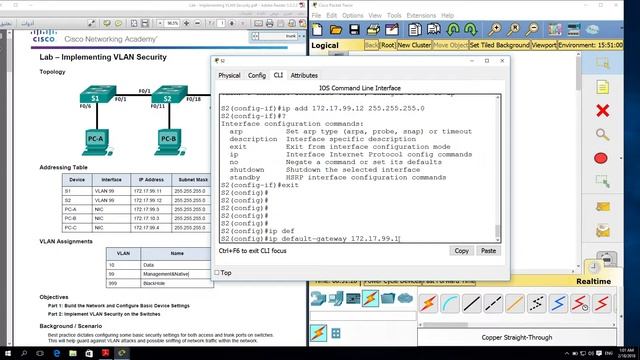Pick solid black Copper Straight-Through cable
The image size is (640, 360).
tap(472, 303)
